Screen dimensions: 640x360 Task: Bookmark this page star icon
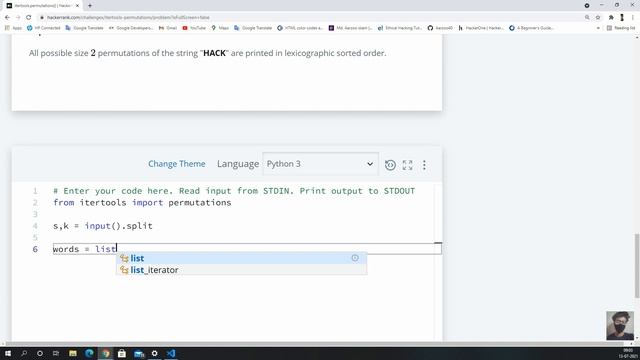[x=598, y=18]
